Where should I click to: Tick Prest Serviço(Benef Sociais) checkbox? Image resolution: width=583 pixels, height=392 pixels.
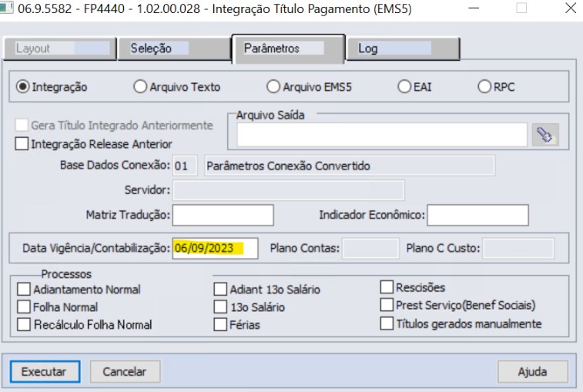click(x=387, y=305)
